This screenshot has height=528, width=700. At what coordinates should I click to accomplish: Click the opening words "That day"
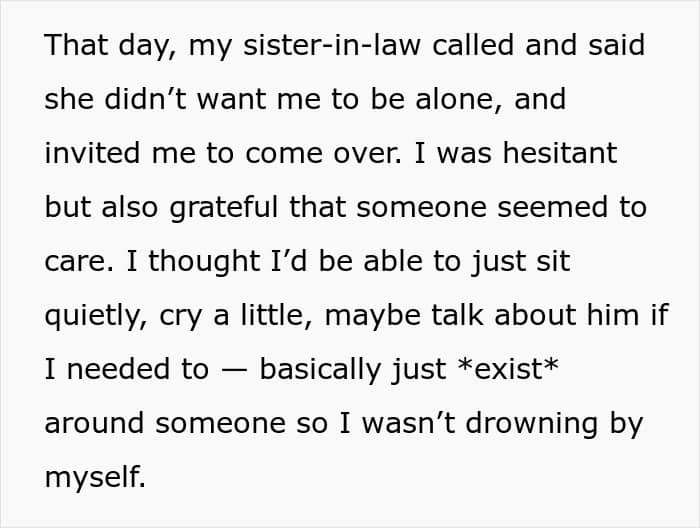(x=110, y=46)
